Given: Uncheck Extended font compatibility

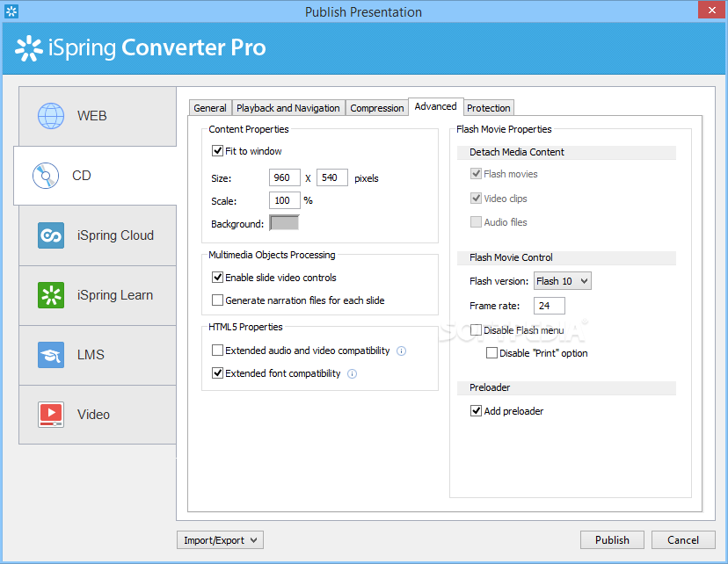Looking at the screenshot, I should point(217,372).
